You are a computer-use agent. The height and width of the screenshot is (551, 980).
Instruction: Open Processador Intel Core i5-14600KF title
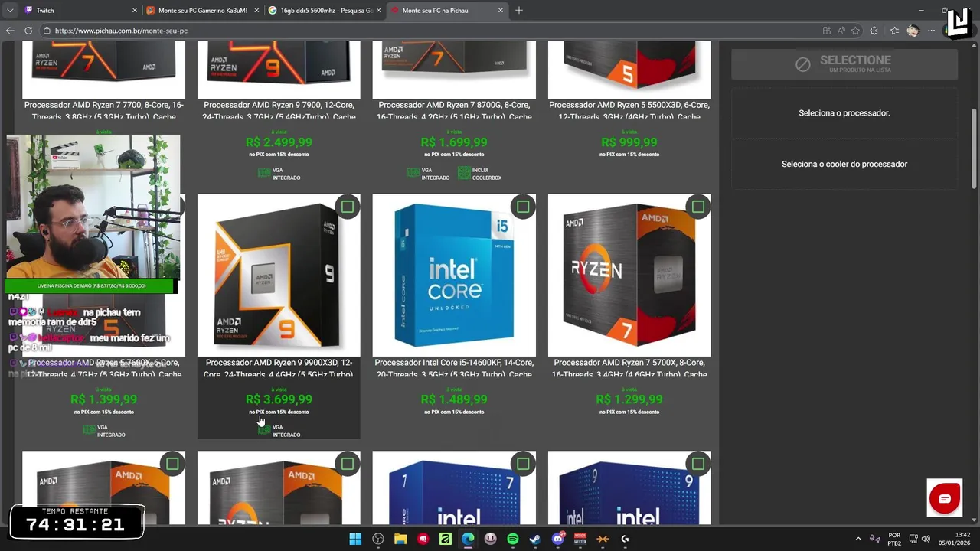coord(454,368)
